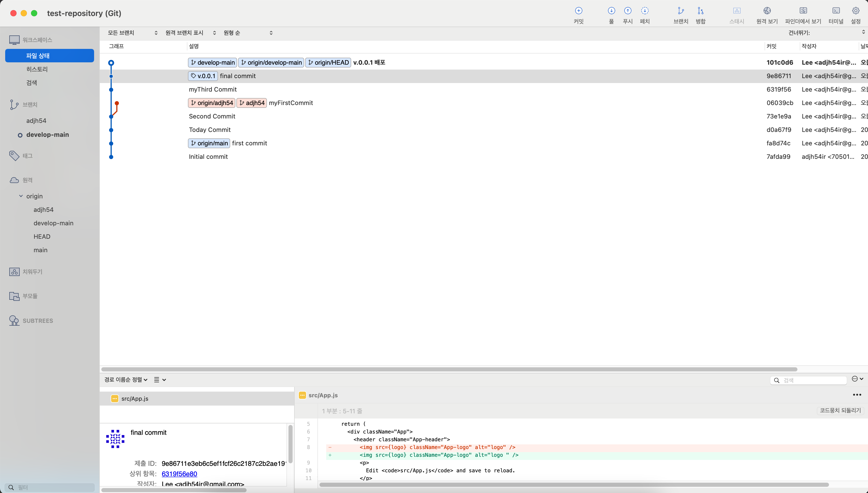Collapse the origin remote tree
Viewport: 868px width, 493px height.
(x=21, y=196)
